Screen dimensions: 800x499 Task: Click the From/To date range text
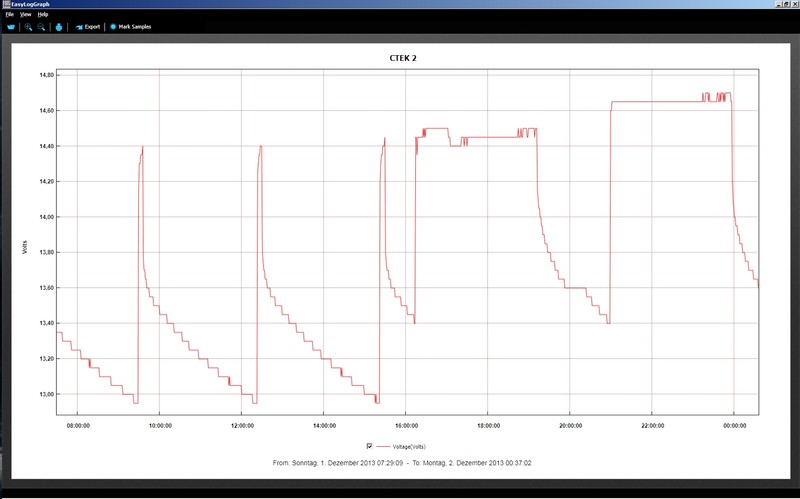(x=404, y=463)
